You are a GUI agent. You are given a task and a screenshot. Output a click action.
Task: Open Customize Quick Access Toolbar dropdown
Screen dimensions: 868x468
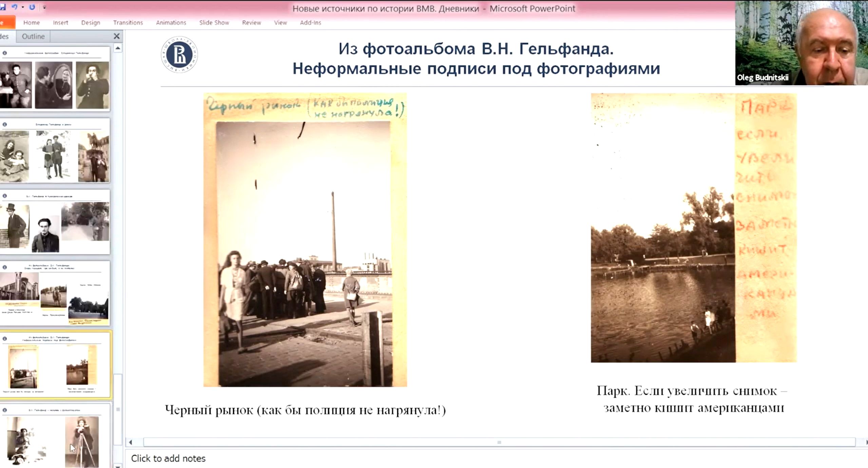(44, 7)
